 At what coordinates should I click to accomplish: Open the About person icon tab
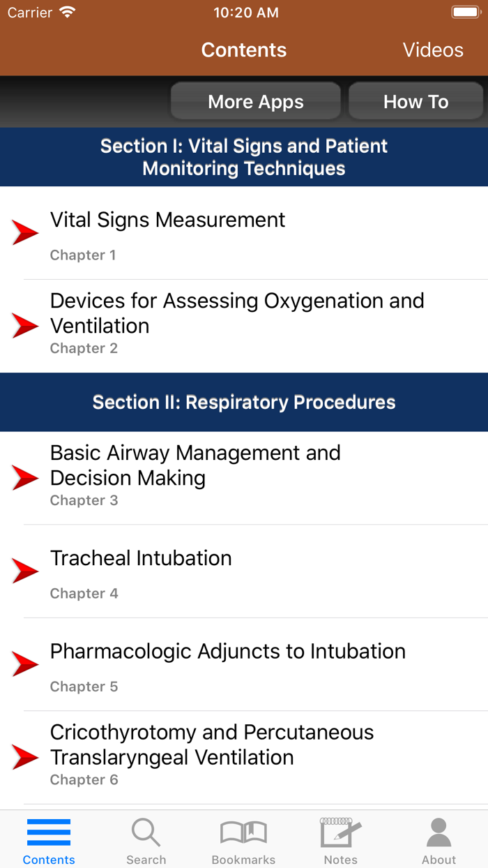[439, 833]
